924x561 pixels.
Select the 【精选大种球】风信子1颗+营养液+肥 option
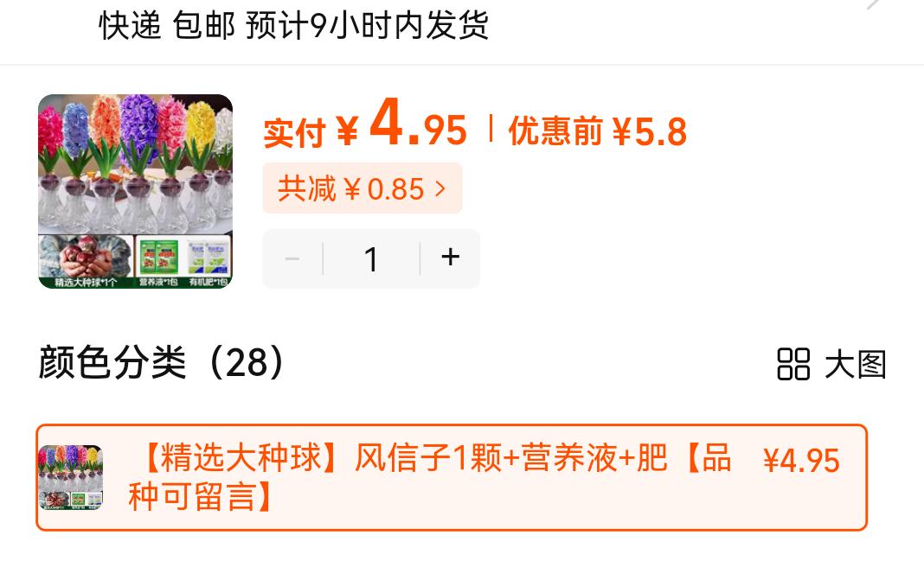[452, 477]
